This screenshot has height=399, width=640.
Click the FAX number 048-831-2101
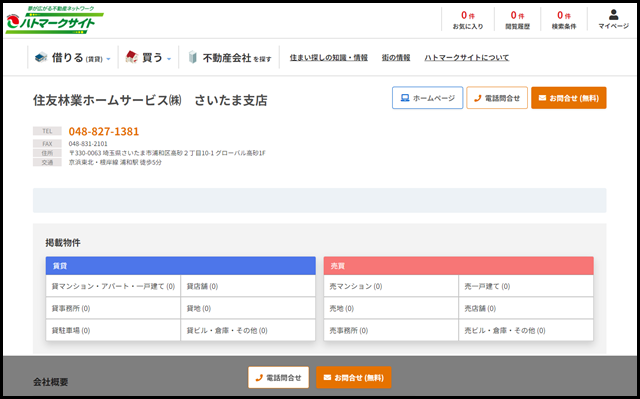88,144
